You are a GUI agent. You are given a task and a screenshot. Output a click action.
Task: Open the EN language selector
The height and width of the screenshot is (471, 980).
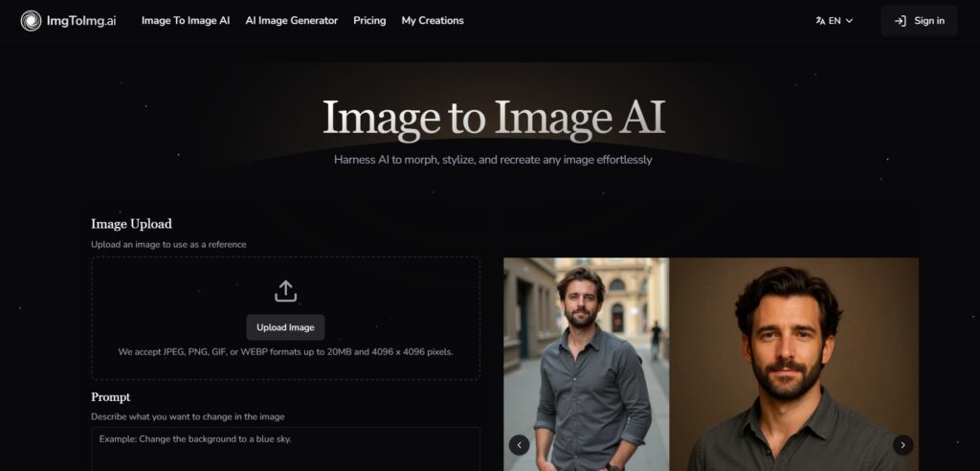coord(835,20)
